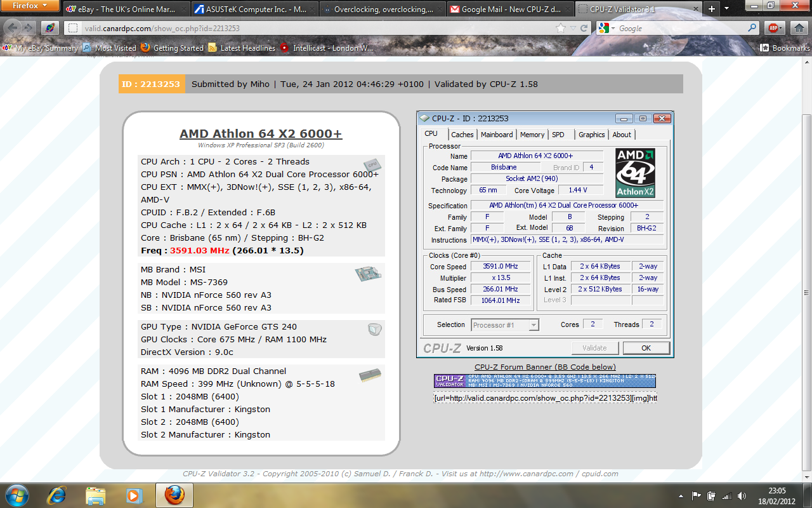Image resolution: width=812 pixels, height=508 pixels.
Task: Click the OK button in CPU-Z
Action: pyautogui.click(x=646, y=348)
